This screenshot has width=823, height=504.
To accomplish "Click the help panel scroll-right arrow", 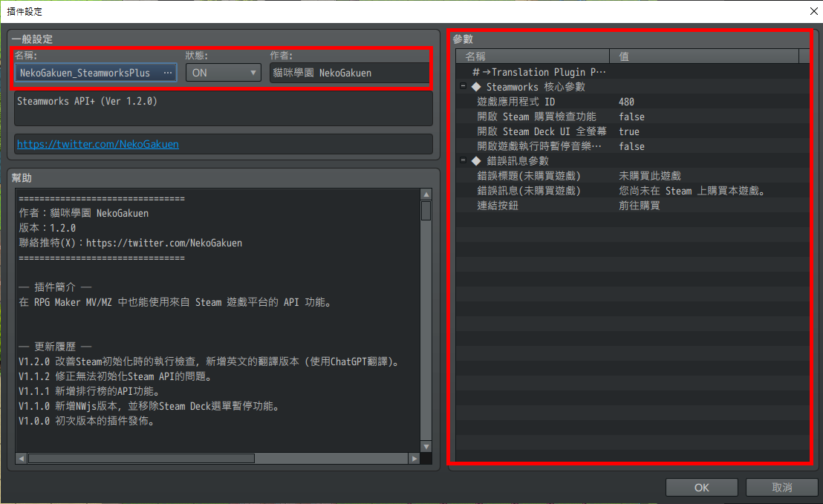I will 414,459.
